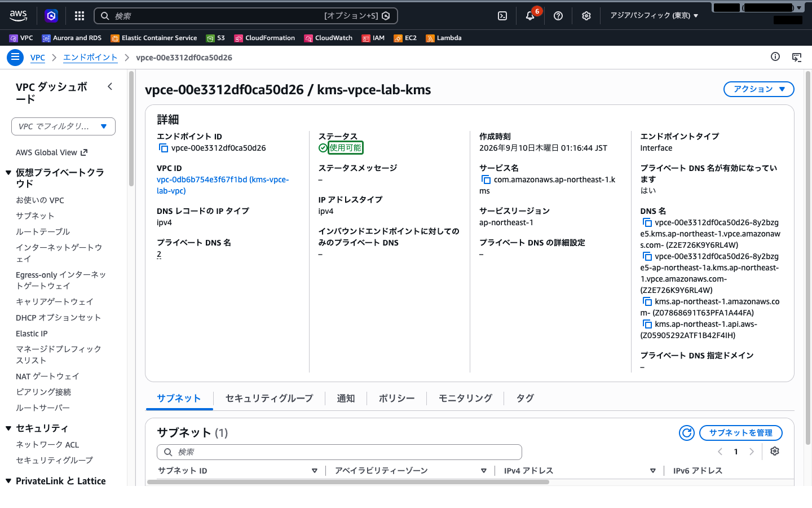Switch to the 通知 tab
The image size is (812, 508).
346,398
